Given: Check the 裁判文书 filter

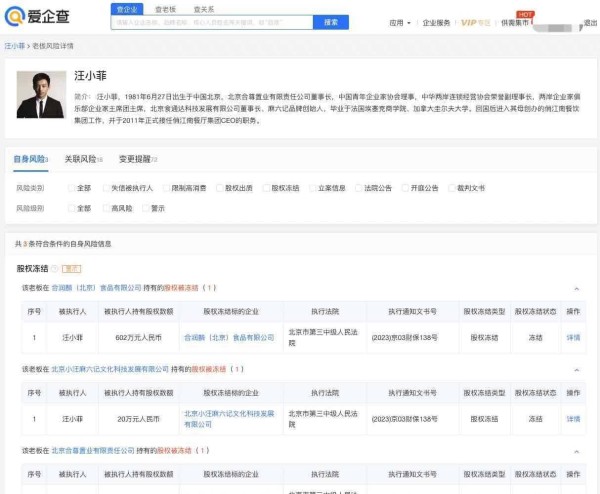Looking at the screenshot, I should pos(452,188).
